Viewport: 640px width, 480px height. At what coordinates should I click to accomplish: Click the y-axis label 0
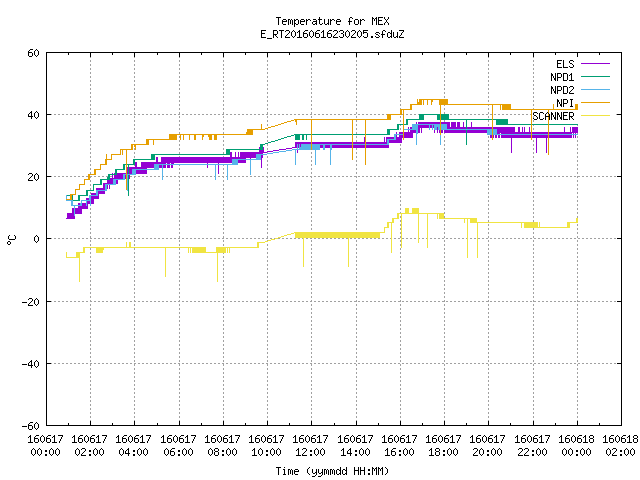point(36,239)
